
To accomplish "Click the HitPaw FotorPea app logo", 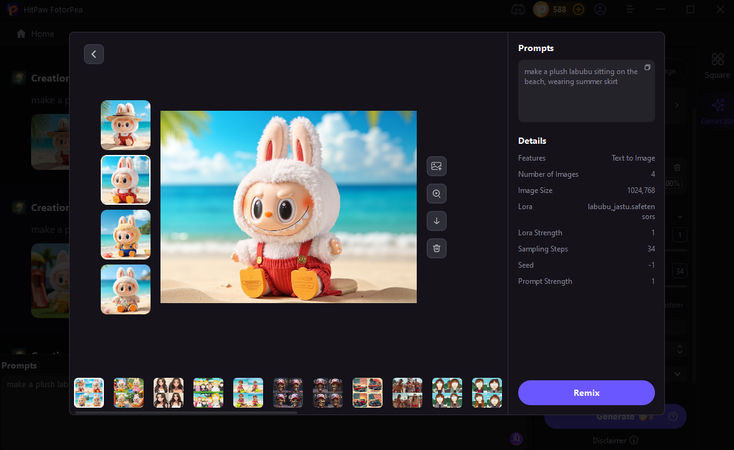I will 13,9.
